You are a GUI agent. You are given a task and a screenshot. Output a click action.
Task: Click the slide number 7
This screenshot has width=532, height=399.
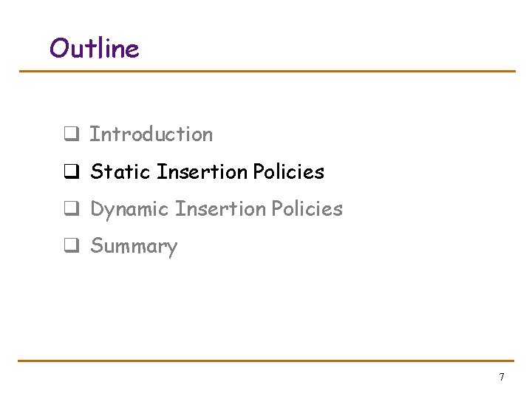[x=502, y=378]
